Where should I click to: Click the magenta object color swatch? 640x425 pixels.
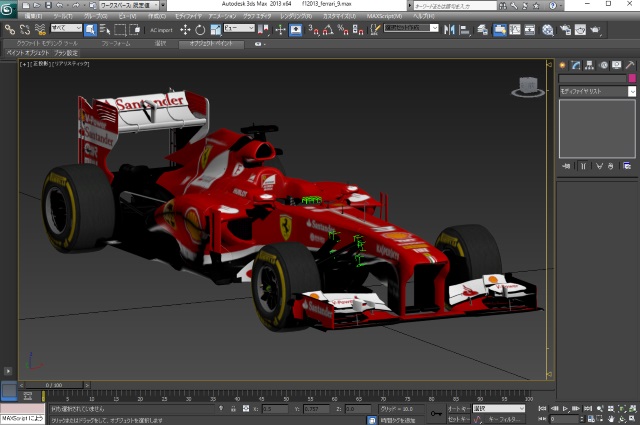pyautogui.click(x=632, y=78)
